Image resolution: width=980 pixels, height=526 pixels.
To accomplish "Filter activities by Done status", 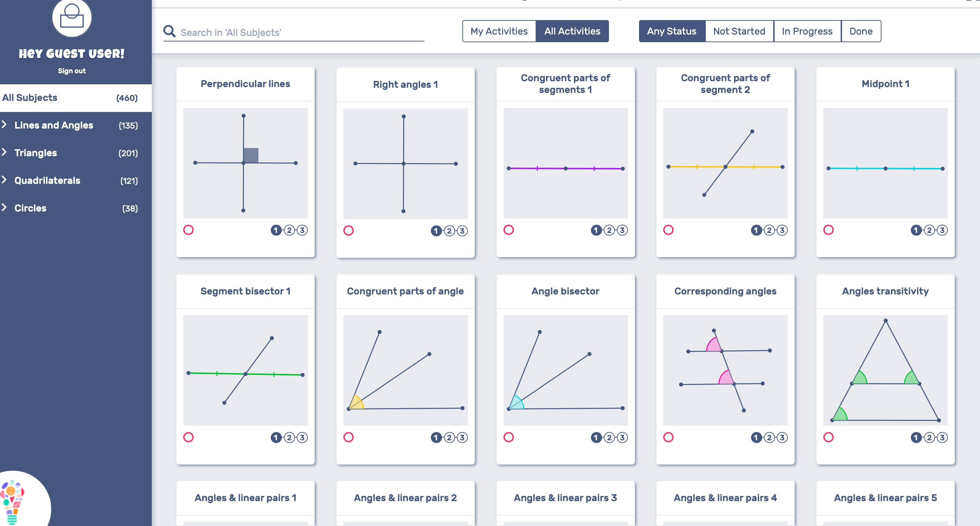I will click(x=861, y=31).
